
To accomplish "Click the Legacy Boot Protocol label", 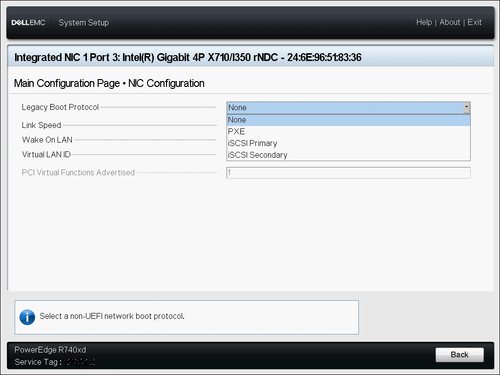I will 60,107.
